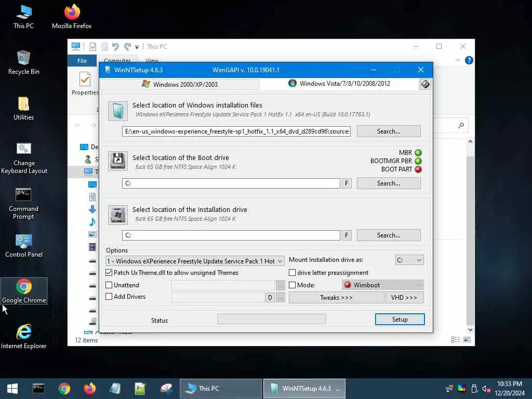Click the D button next to Add Drivers
This screenshot has height=399, width=532.
coord(270,298)
